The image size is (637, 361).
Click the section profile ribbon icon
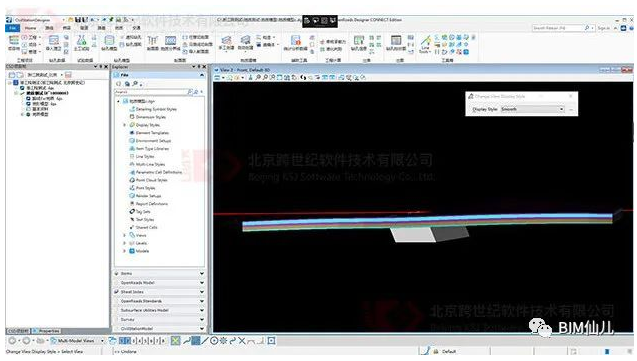coord(152,41)
